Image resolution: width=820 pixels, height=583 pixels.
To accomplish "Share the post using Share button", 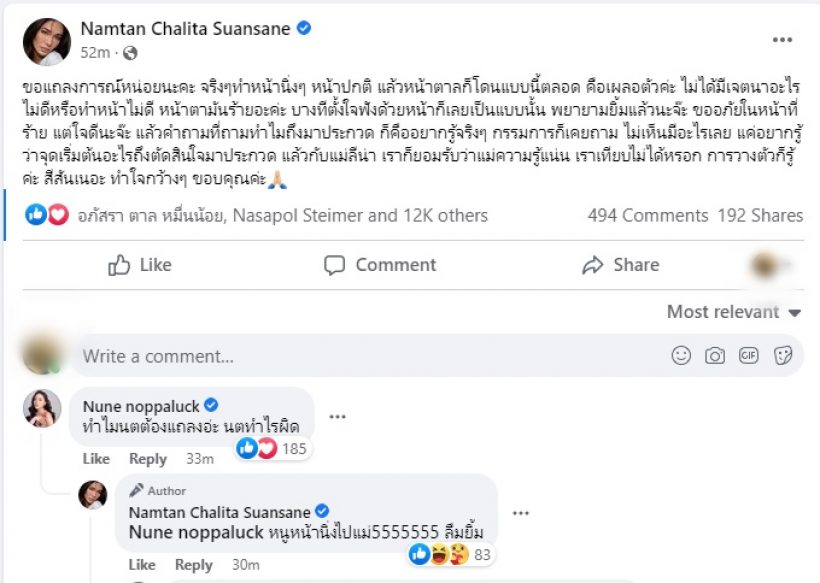I will tap(620, 265).
